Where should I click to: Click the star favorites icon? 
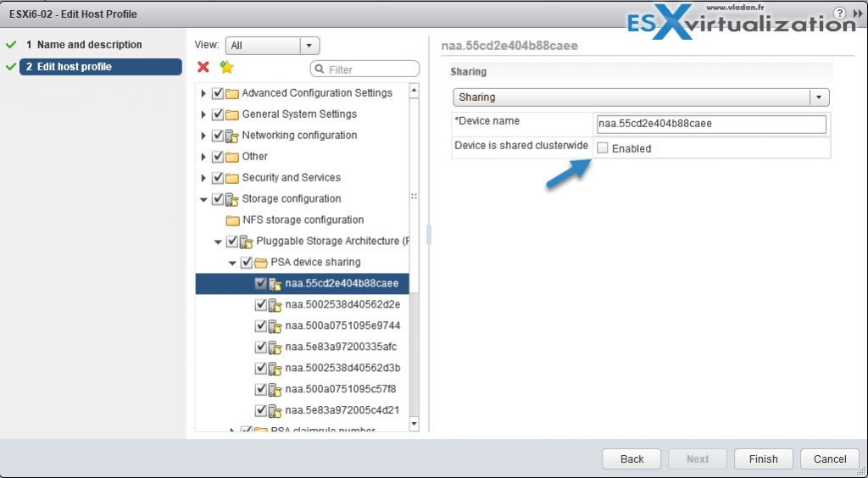(226, 68)
